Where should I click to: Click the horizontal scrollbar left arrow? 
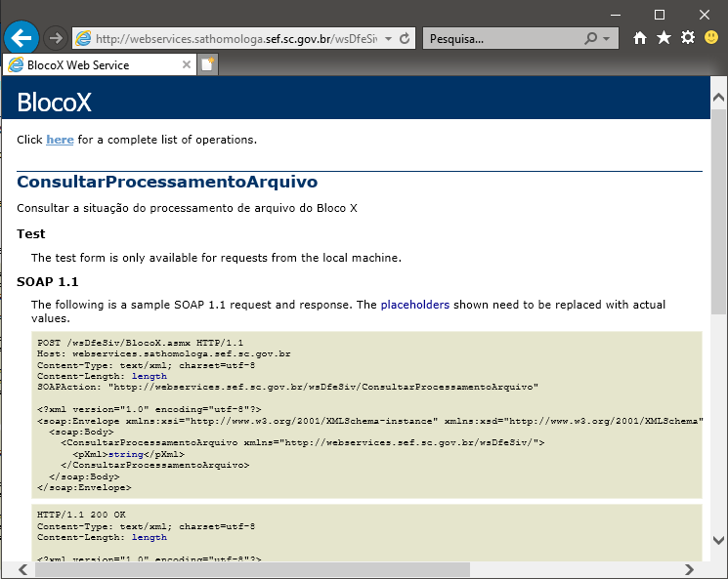[x=22, y=569]
